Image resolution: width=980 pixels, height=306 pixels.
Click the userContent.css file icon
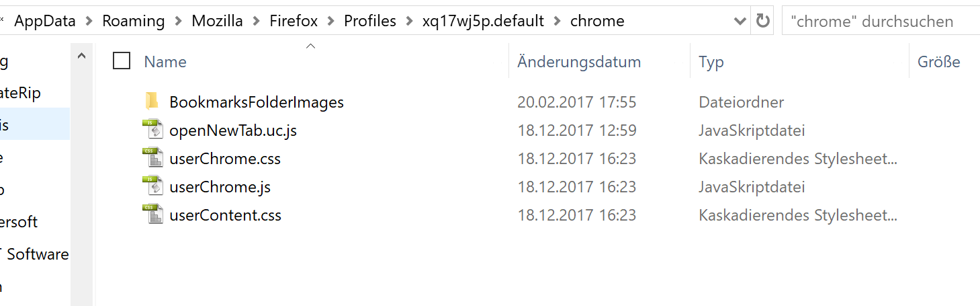pyautogui.click(x=152, y=215)
